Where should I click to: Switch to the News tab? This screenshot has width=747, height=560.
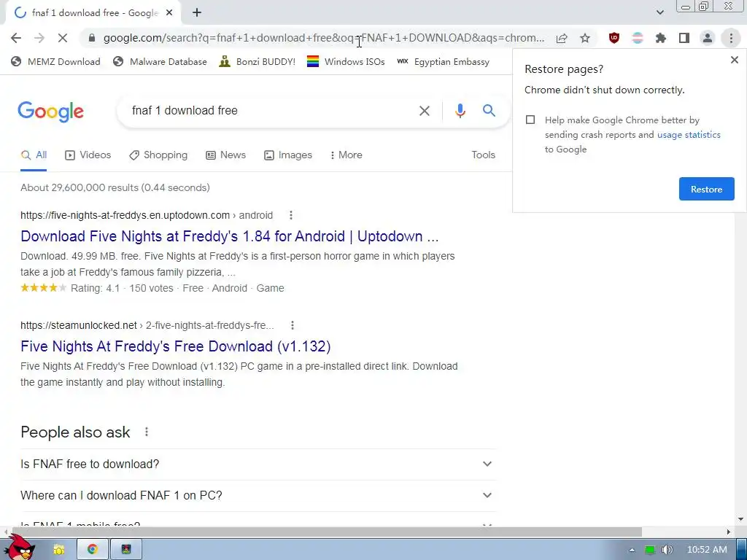(x=226, y=155)
